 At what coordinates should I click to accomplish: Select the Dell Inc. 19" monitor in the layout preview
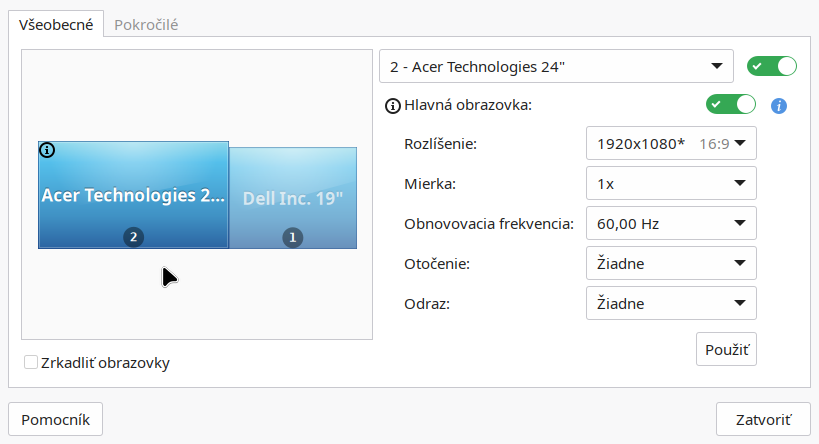coord(293,198)
